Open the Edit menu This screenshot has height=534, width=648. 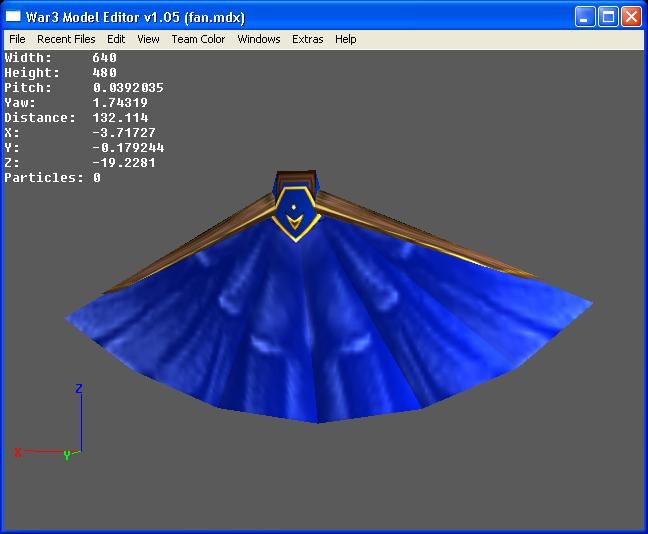click(116, 39)
